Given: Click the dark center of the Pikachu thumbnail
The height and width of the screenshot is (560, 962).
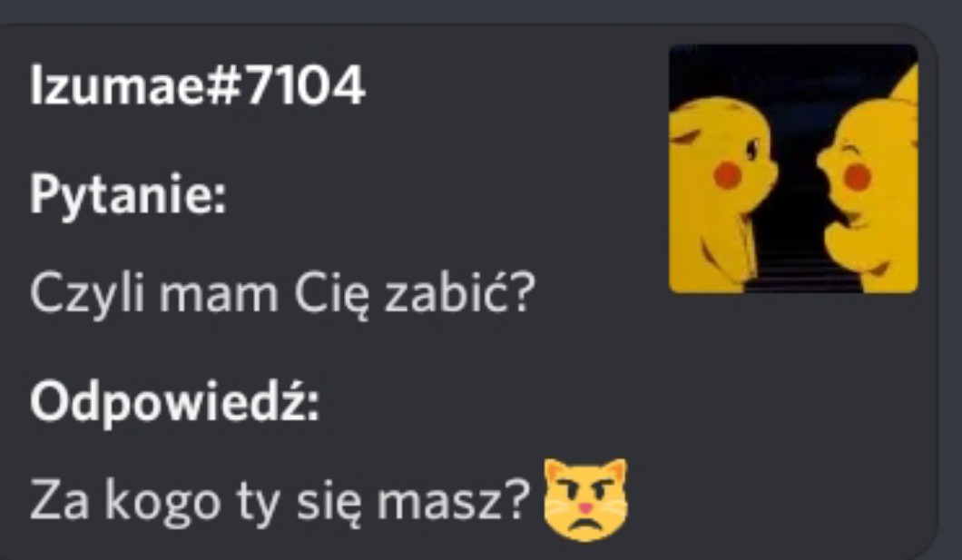Looking at the screenshot, I should tap(798, 184).
